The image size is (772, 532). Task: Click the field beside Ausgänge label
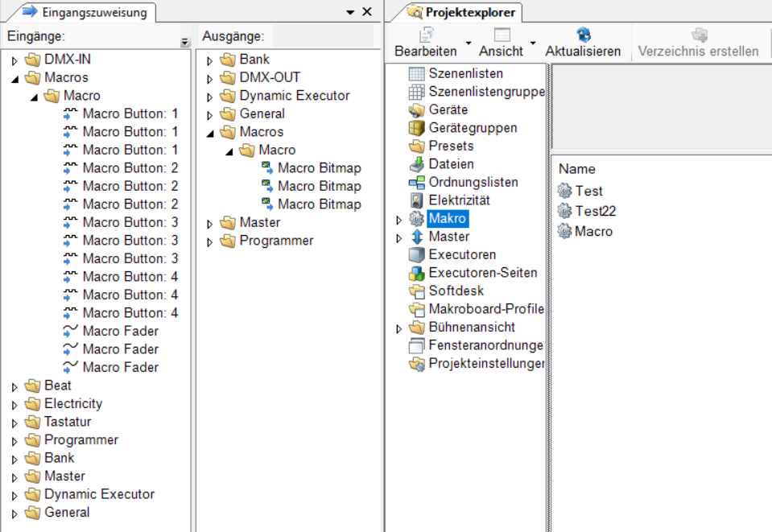point(322,36)
